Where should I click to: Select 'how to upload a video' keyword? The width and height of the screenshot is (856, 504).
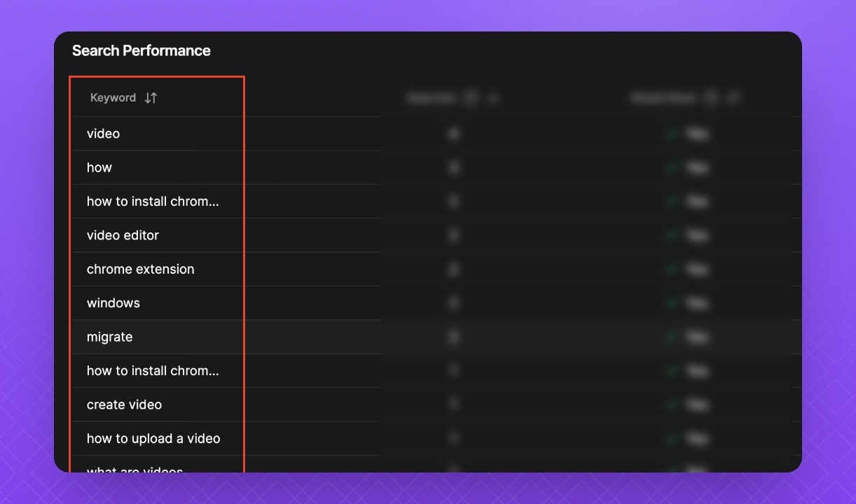153,439
